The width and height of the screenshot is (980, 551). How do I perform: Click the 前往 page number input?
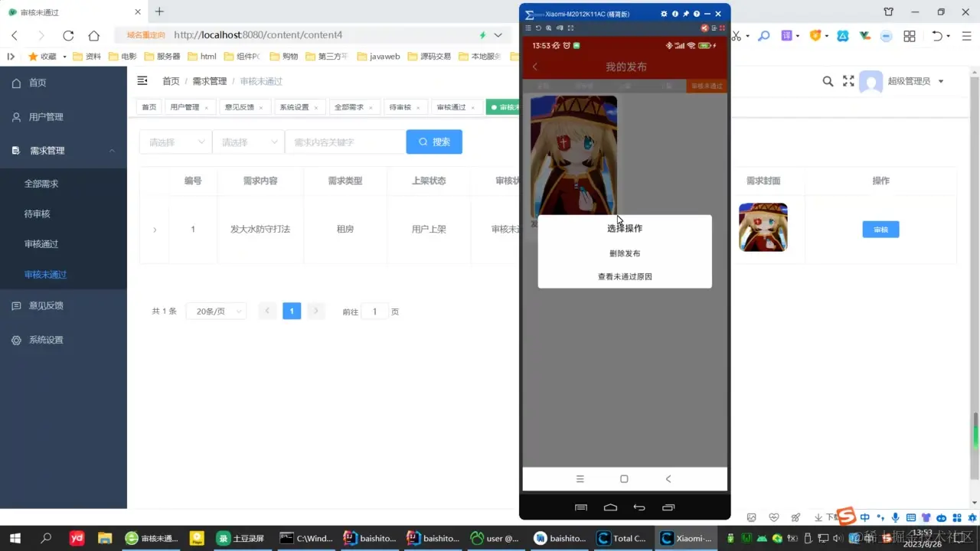(374, 311)
